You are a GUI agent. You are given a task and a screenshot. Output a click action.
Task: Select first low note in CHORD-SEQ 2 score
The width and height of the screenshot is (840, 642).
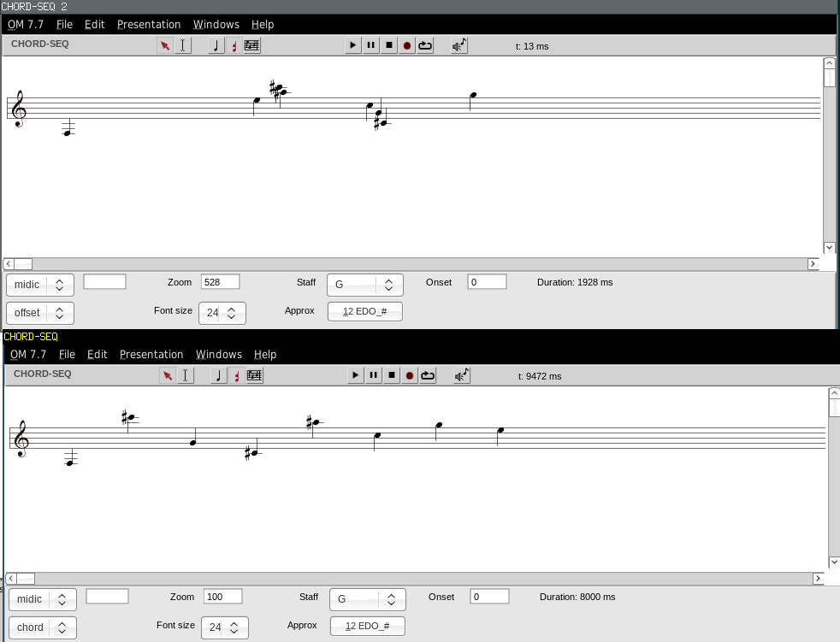pos(67,133)
